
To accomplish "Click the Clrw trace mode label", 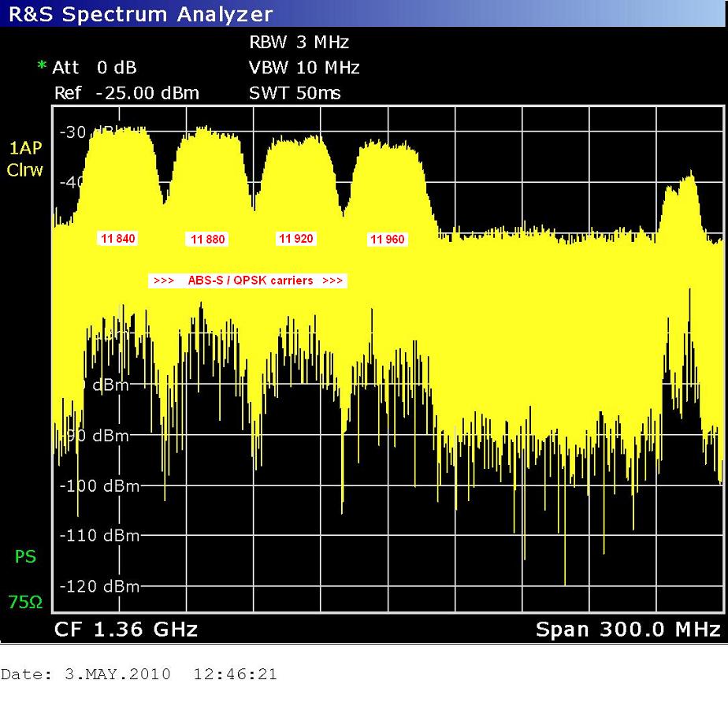I will pyautogui.click(x=25, y=170).
